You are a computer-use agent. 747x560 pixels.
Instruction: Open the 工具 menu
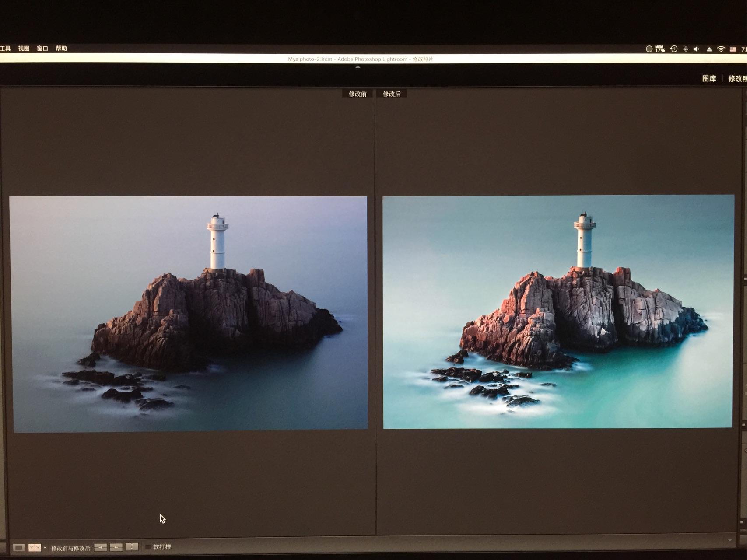click(5, 49)
